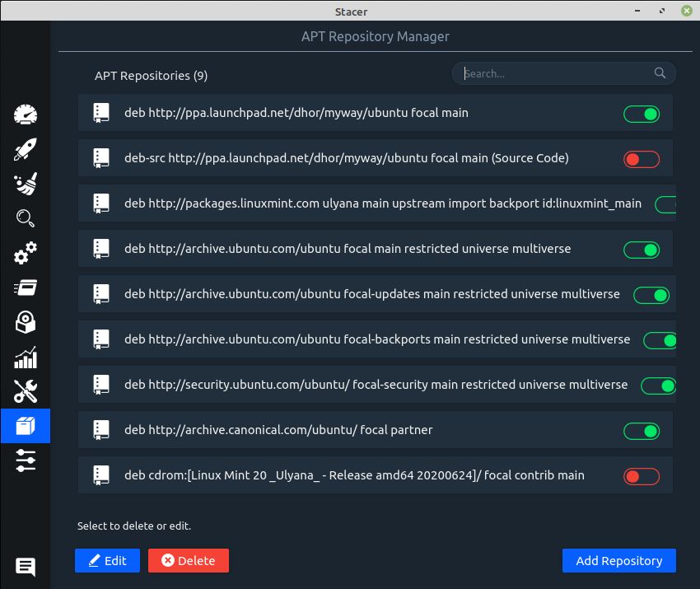700x589 pixels.
Task: Enable the cdrom Linux Mint repository toggle
Action: click(642, 476)
